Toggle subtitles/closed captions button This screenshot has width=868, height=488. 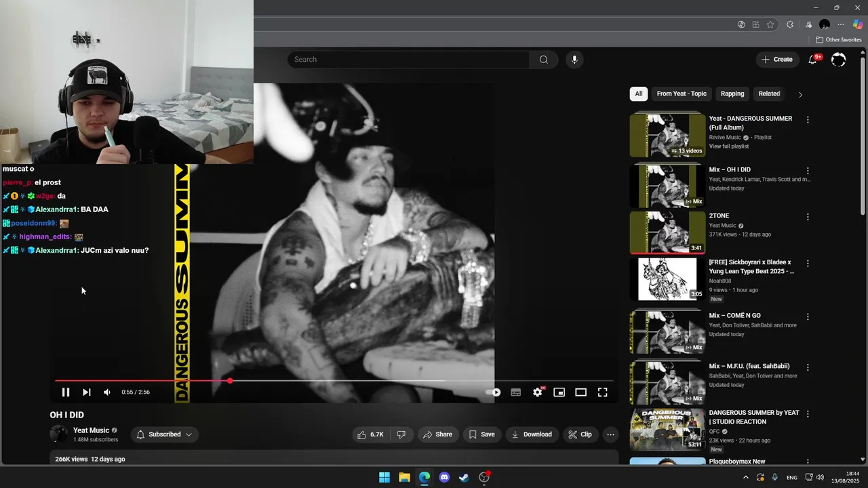(515, 392)
